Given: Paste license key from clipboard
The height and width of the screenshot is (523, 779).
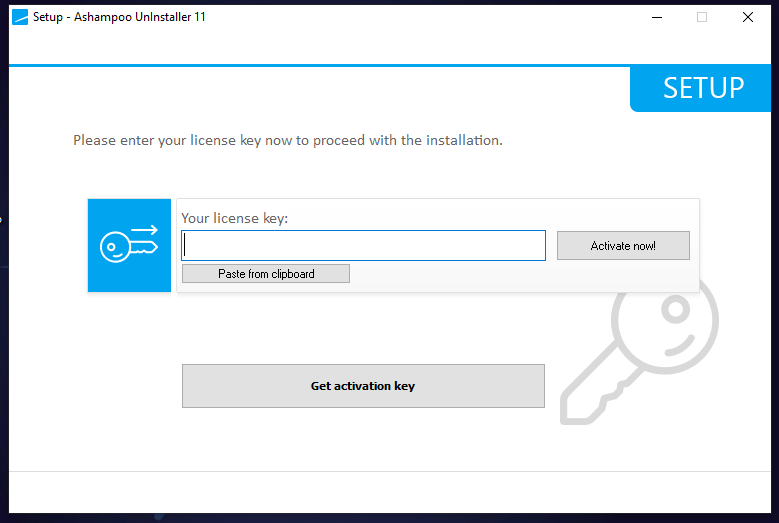Looking at the screenshot, I should pos(266,274).
